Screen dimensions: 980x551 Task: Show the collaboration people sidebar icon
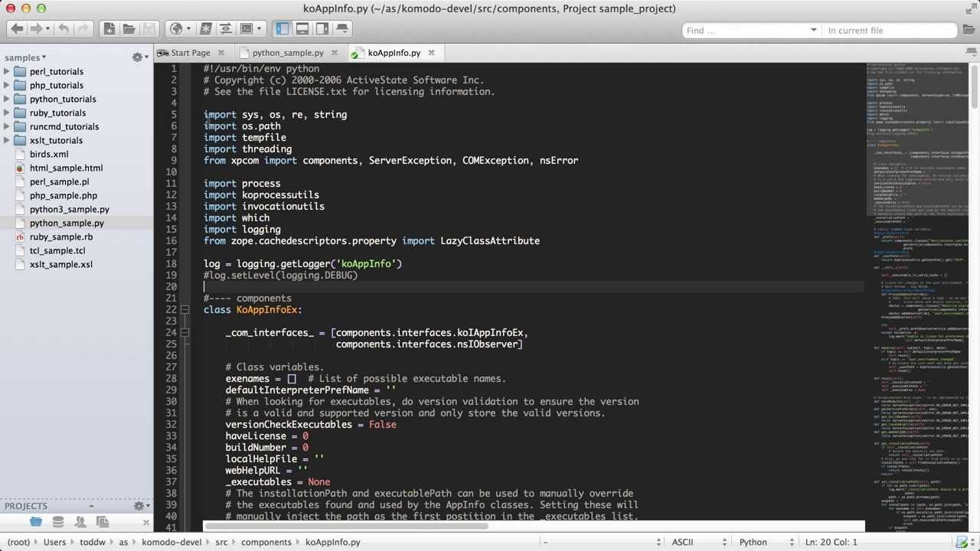[80, 522]
